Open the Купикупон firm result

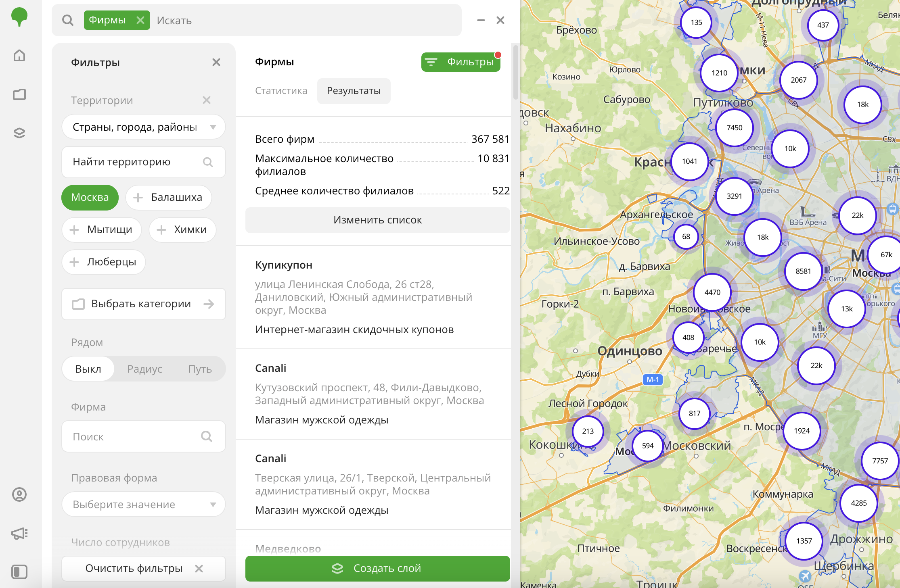(x=373, y=297)
